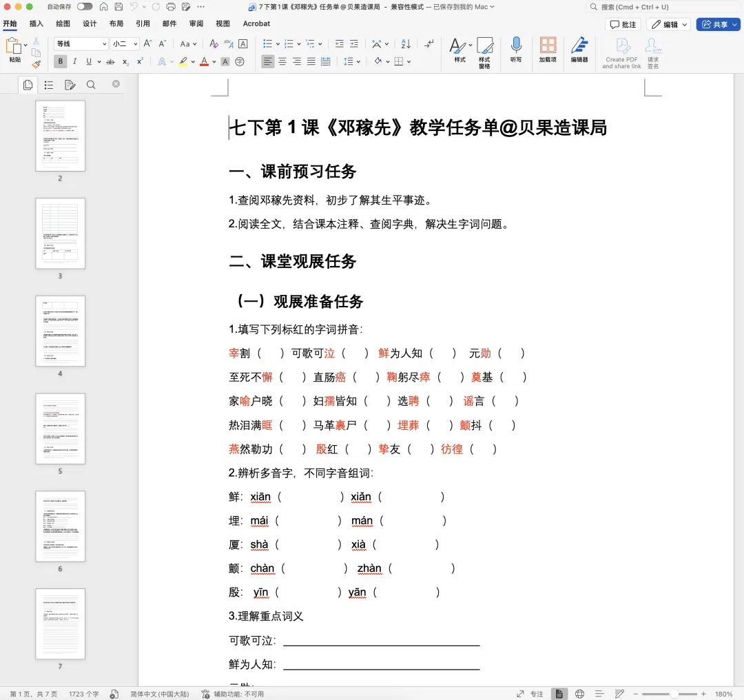Open the 样式 styles gallery
Image resolution: width=744 pixels, height=700 pixels.
[459, 50]
